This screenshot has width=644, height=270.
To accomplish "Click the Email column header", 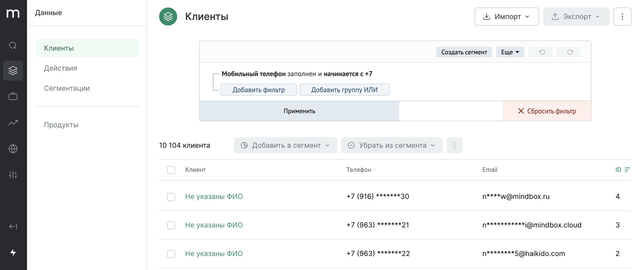I will (490, 170).
